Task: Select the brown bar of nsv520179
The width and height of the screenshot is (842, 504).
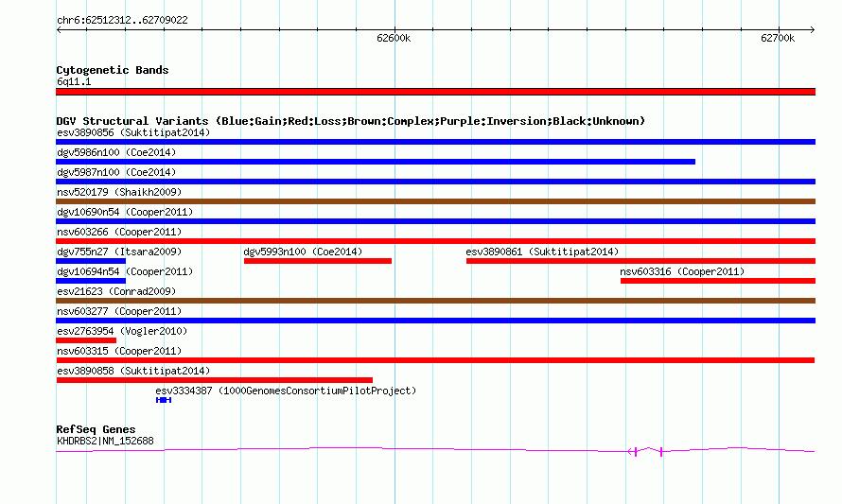Action: [x=435, y=201]
